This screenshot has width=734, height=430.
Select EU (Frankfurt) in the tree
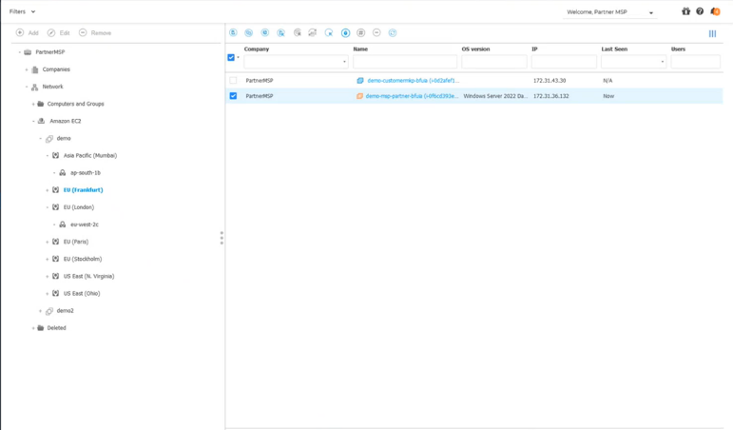coord(83,190)
